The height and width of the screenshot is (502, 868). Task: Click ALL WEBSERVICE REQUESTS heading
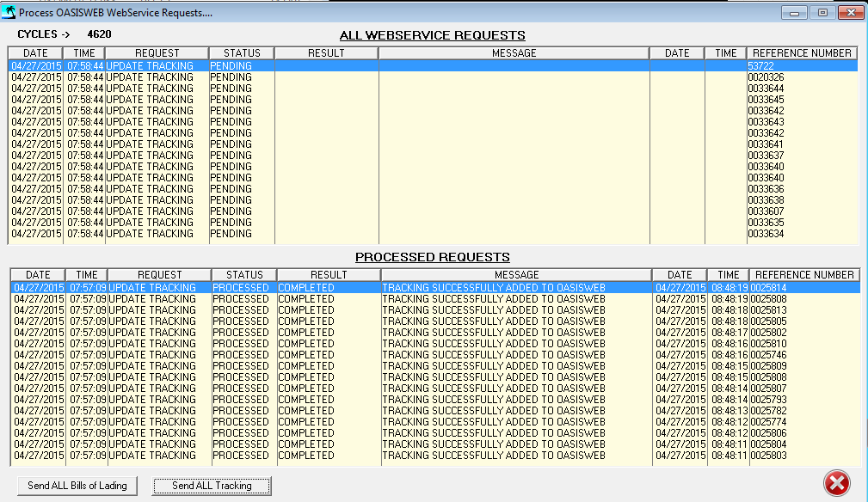point(433,35)
